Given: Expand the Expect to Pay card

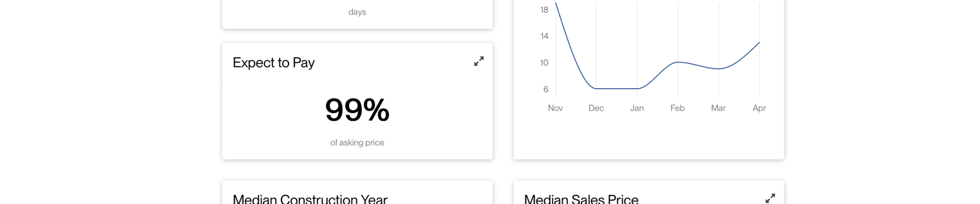Looking at the screenshot, I should [479, 61].
